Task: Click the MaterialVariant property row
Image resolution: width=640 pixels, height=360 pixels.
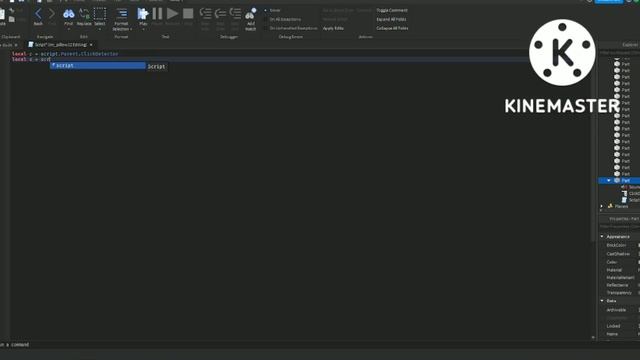Action: [x=620, y=278]
